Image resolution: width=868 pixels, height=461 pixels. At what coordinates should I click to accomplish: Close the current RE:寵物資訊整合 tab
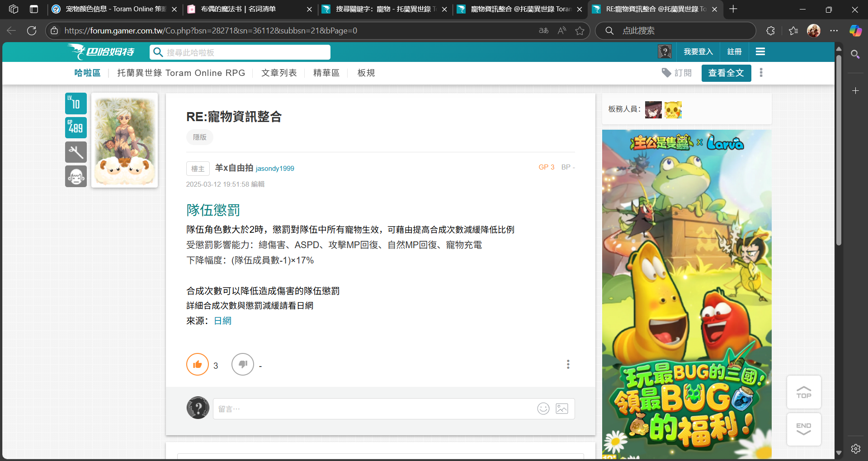(x=714, y=9)
